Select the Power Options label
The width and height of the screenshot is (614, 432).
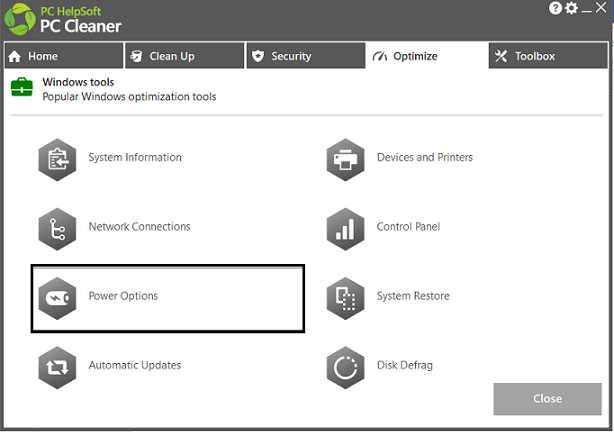tap(123, 296)
